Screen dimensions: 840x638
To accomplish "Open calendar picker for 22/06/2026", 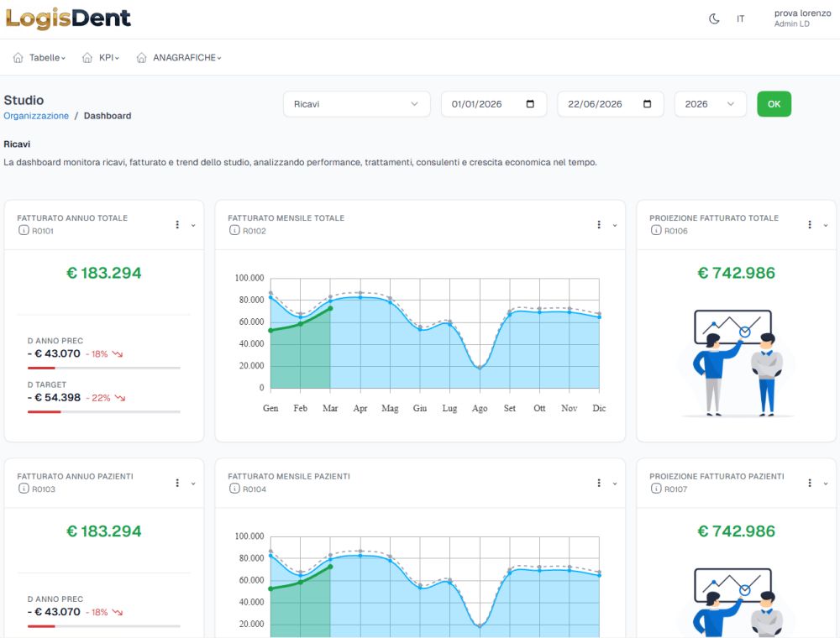I will 647,104.
